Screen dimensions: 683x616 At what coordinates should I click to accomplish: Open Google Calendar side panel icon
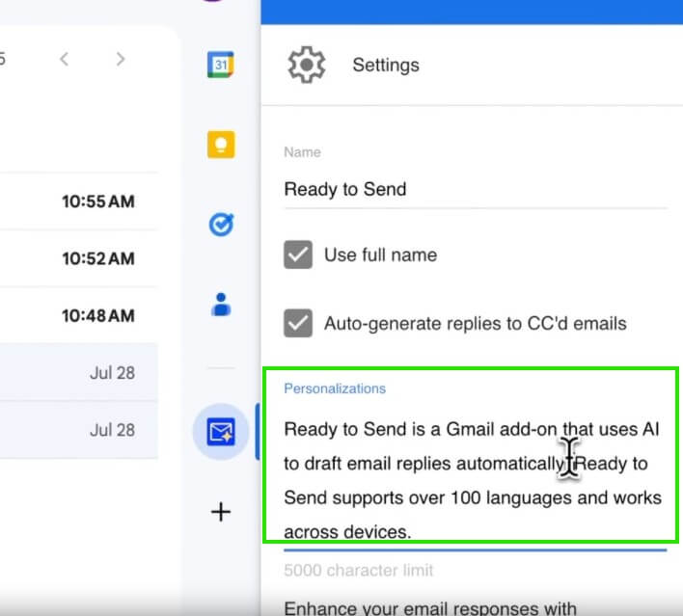pyautogui.click(x=220, y=65)
